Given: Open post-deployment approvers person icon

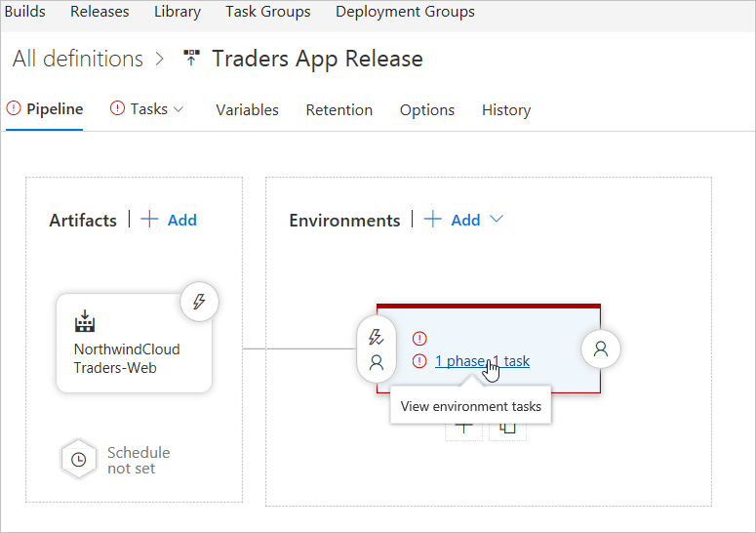Looking at the screenshot, I should (x=601, y=348).
